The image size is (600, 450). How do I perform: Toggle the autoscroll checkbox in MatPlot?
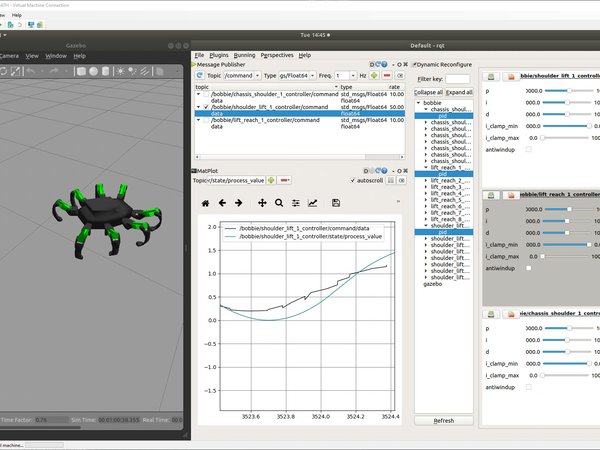pyautogui.click(x=352, y=179)
